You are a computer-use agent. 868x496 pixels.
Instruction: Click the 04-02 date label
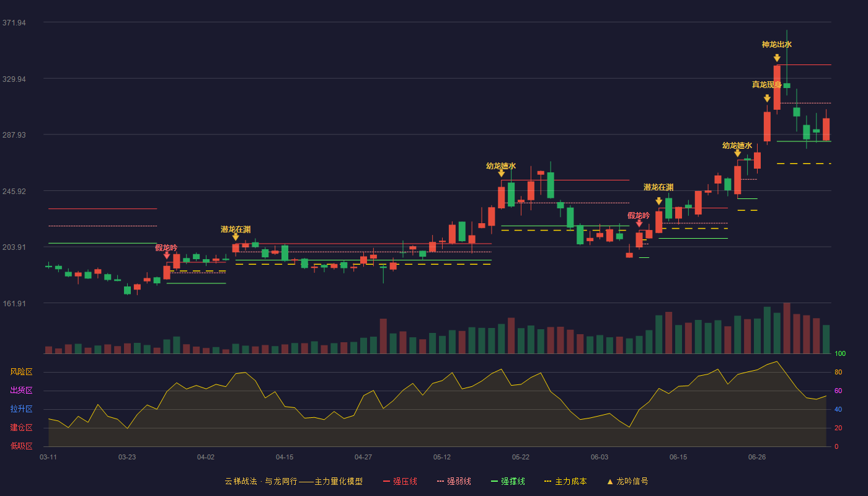(x=206, y=457)
